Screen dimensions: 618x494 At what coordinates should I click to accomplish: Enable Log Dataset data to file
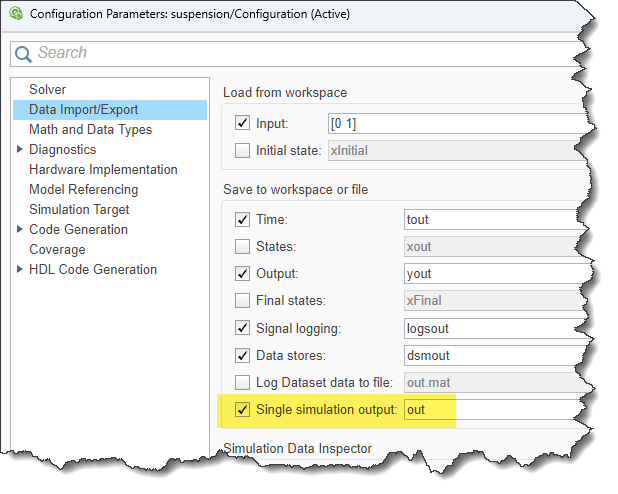point(242,381)
